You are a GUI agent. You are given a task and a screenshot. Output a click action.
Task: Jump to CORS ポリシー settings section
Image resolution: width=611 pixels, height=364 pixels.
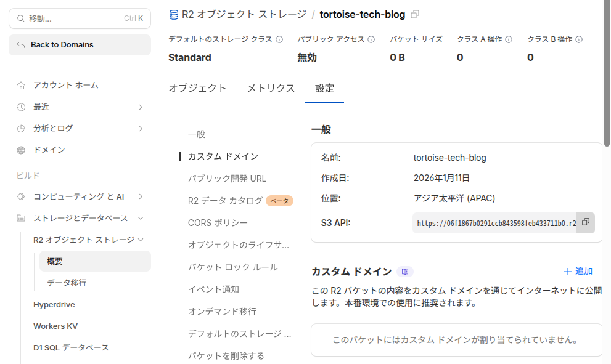point(218,223)
